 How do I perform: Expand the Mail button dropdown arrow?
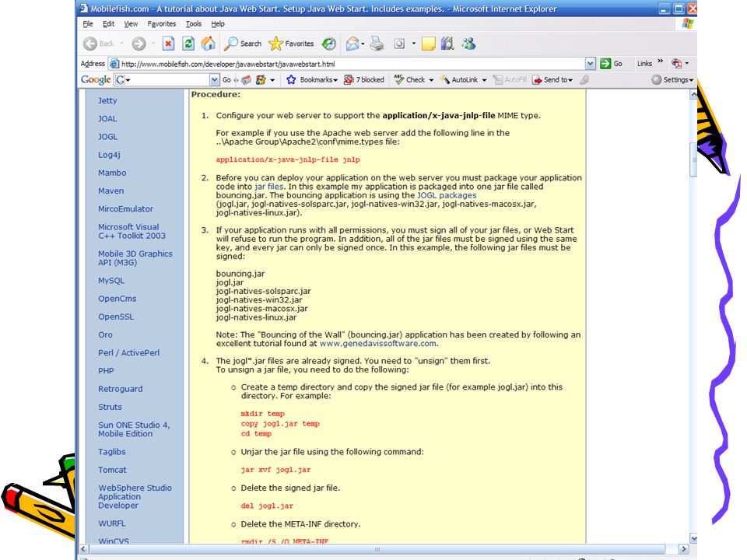coord(363,44)
